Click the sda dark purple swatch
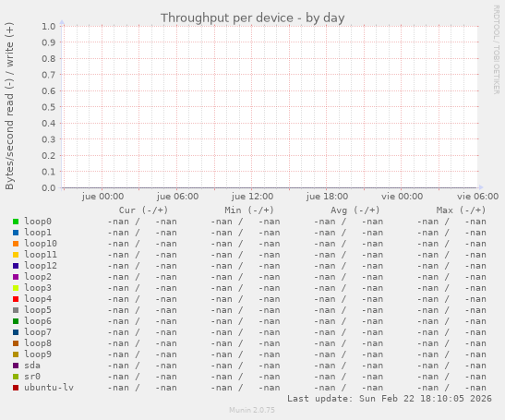Image resolution: width=505 pixels, height=420 pixels. click(16, 366)
